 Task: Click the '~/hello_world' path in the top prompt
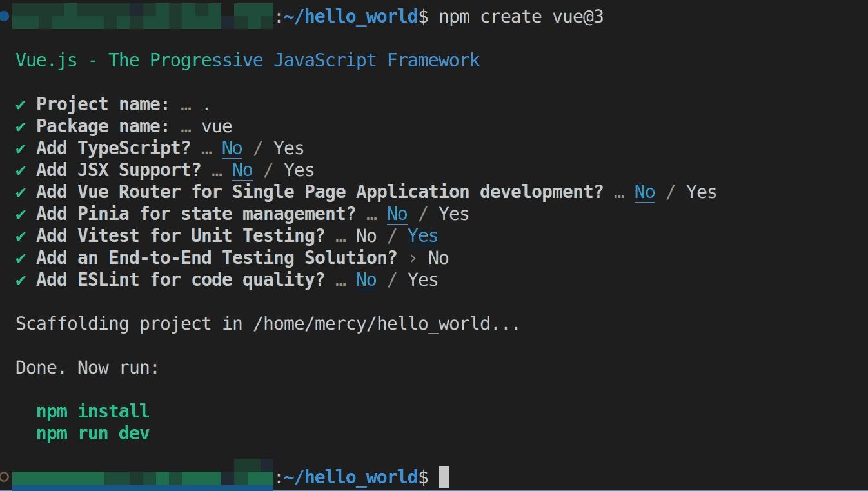tap(351, 17)
